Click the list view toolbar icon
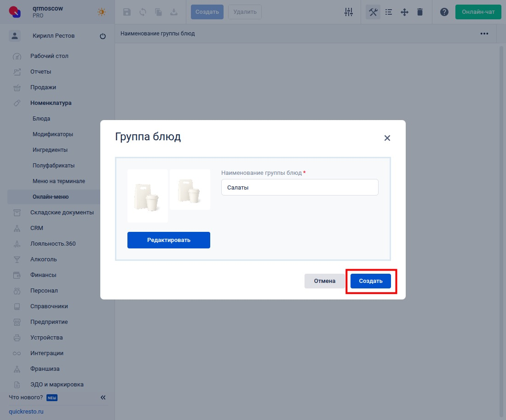Screen dimensions: 506x420 (389, 12)
